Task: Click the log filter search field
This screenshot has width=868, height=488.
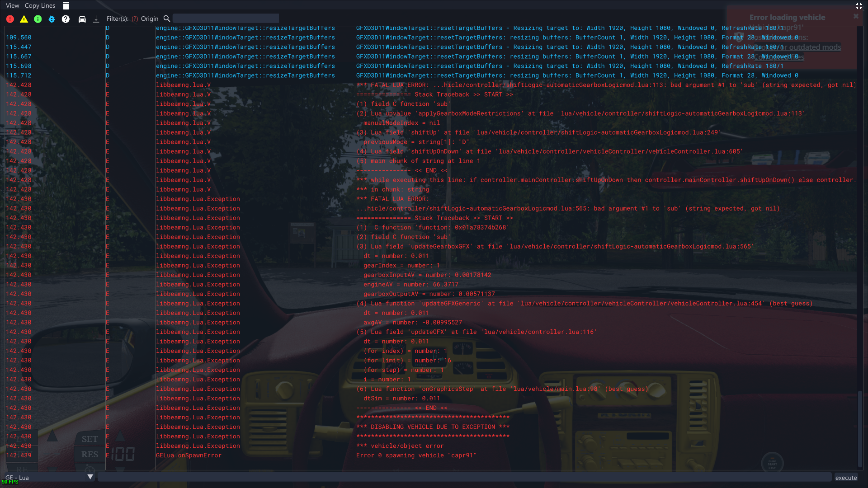Action: 226,19
